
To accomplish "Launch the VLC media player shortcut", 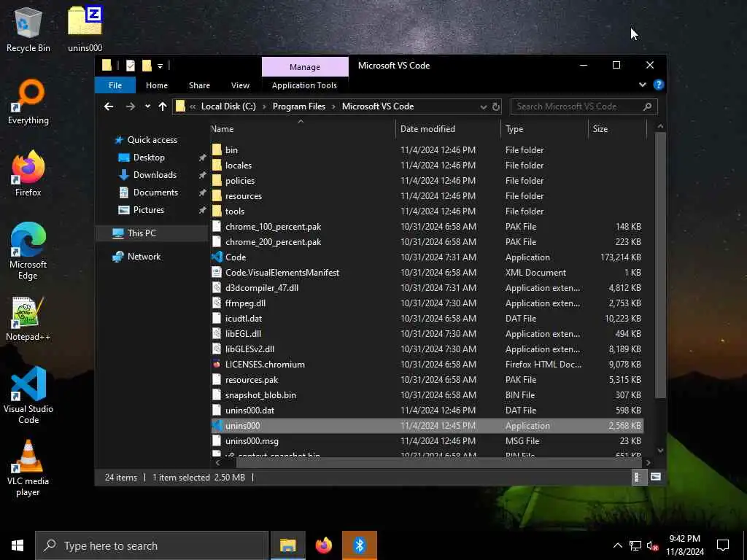I will pos(28,467).
